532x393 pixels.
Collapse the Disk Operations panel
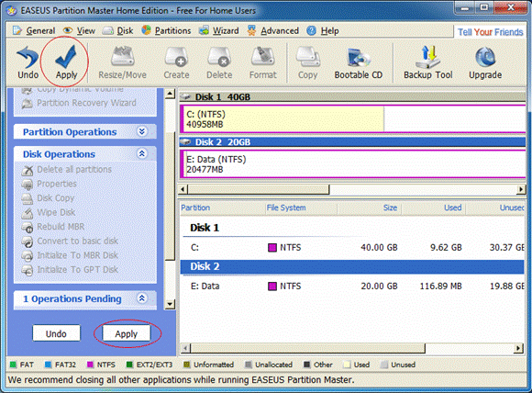[x=142, y=153]
